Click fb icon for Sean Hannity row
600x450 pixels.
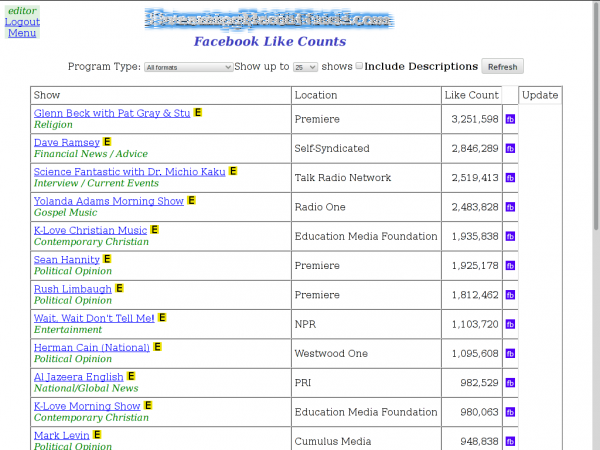(x=510, y=266)
